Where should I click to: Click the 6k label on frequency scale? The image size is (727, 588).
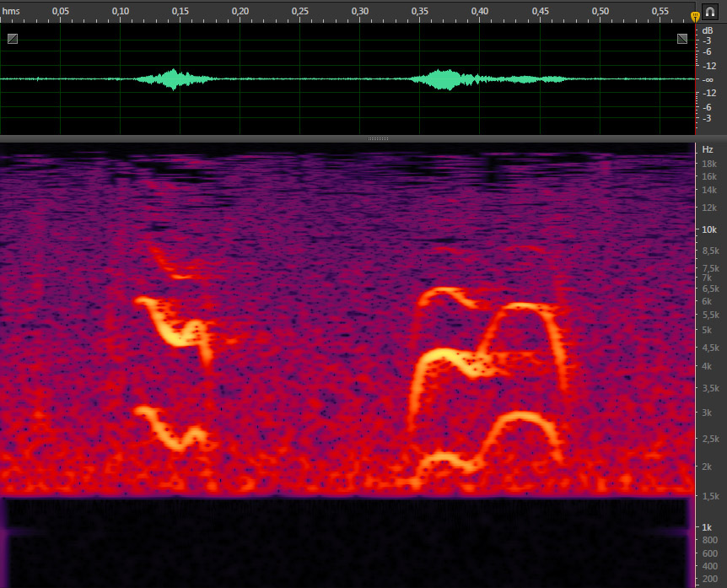[707, 301]
